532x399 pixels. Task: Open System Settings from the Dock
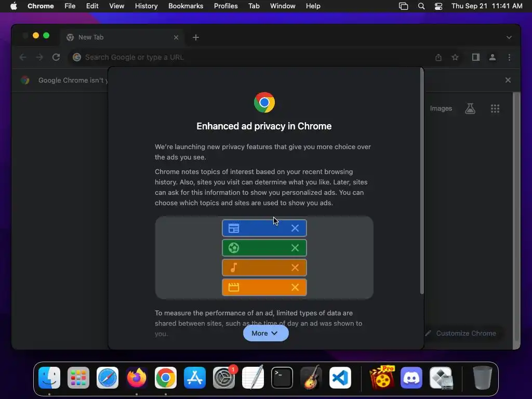pos(224,378)
